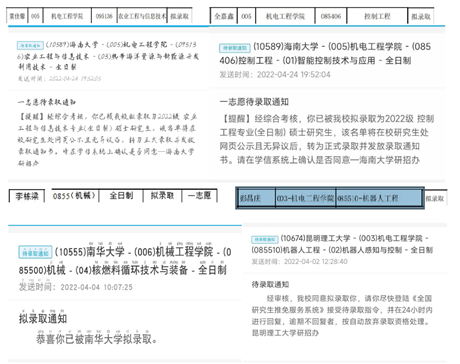Click 待录取通知 badge beside 昆明理工大学 title
460x364 pixels.
click(x=264, y=239)
